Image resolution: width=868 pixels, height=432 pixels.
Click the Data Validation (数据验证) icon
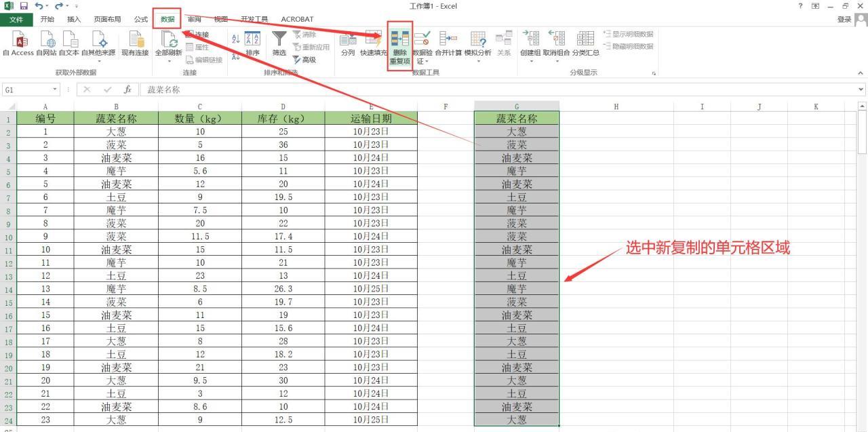click(x=422, y=39)
